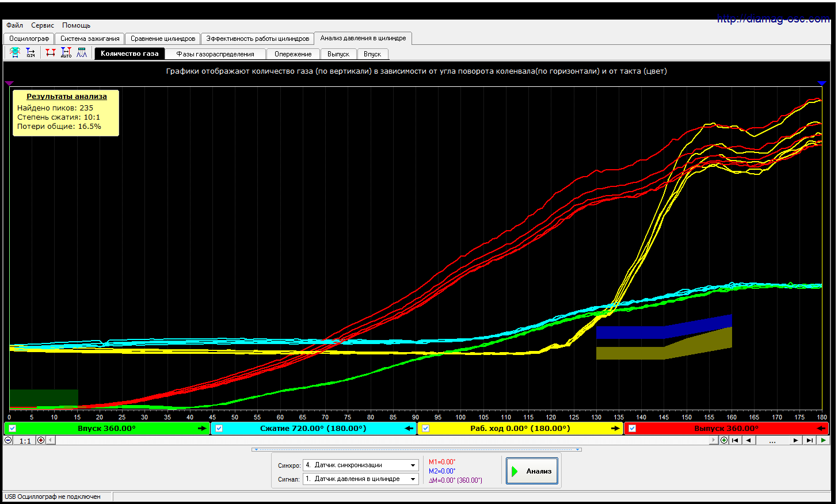Click the ΔM=0.00° (360.00°) readout
The width and height of the screenshot is (838, 504).
tap(455, 480)
